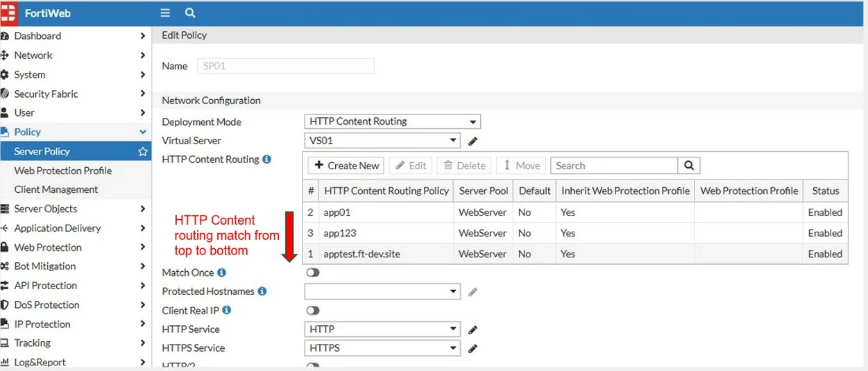Viewport: 868px width, 371px height.
Task: Click the Security Fabric icon
Action: 4,94
